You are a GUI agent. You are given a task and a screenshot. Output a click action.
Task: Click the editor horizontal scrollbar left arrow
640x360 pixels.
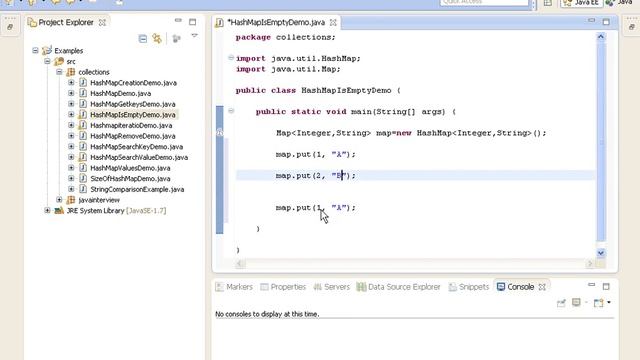[x=240, y=264]
